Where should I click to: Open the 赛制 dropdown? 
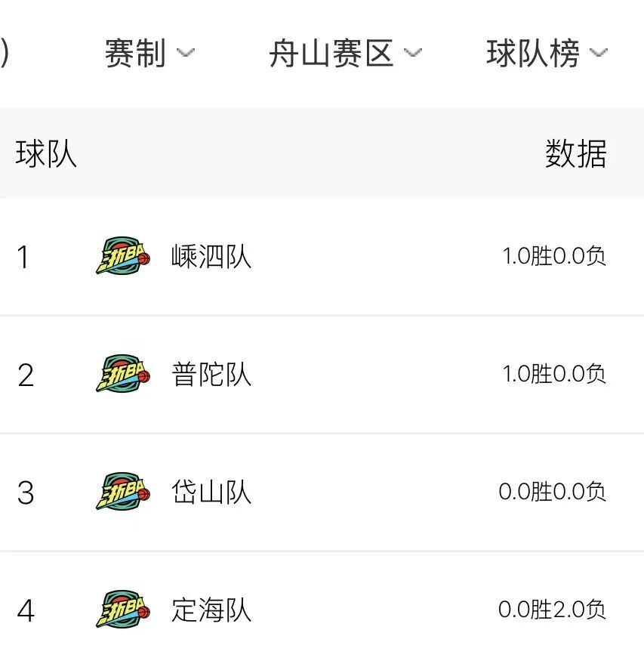[x=149, y=53]
